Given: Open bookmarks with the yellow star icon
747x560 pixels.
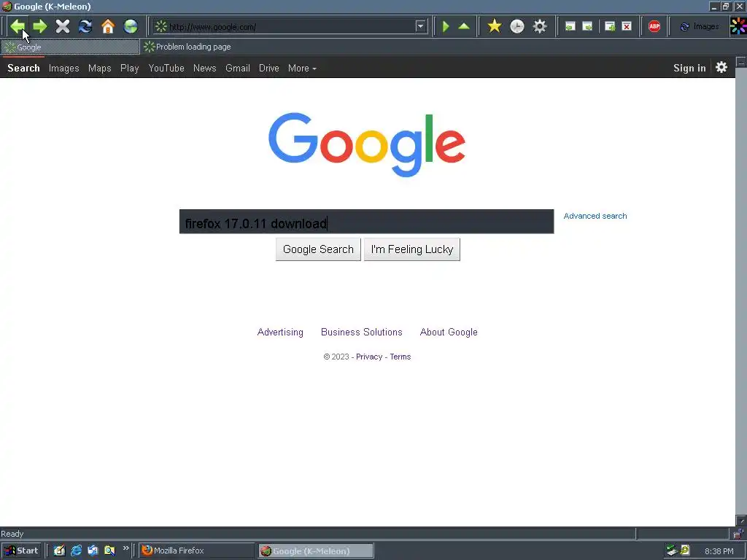Looking at the screenshot, I should pyautogui.click(x=495, y=26).
